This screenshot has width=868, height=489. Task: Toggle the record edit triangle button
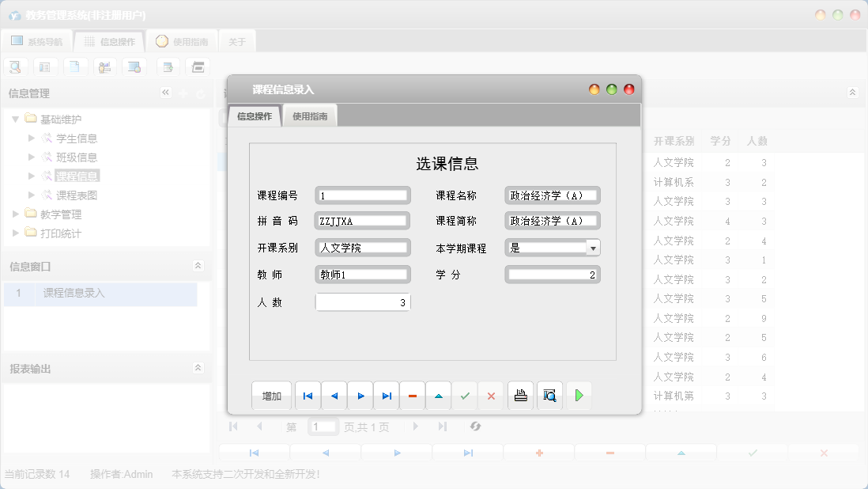coord(439,396)
